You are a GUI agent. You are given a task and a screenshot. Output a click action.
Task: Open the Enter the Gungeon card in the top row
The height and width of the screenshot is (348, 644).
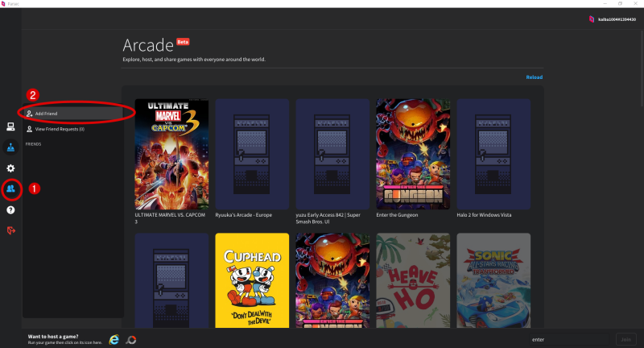coord(413,154)
